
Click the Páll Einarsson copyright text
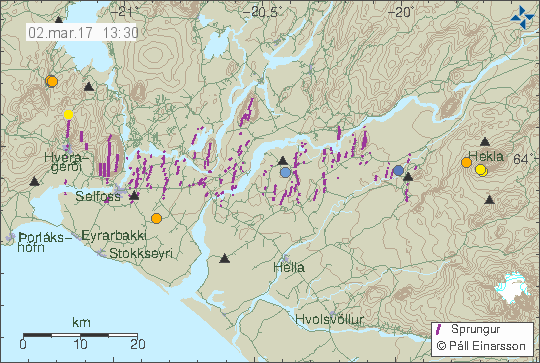481,346
